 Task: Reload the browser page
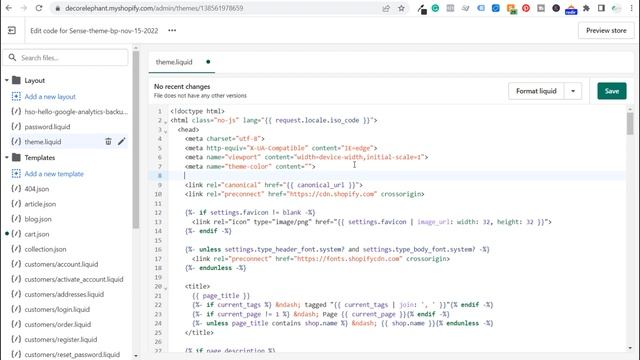point(39,8)
